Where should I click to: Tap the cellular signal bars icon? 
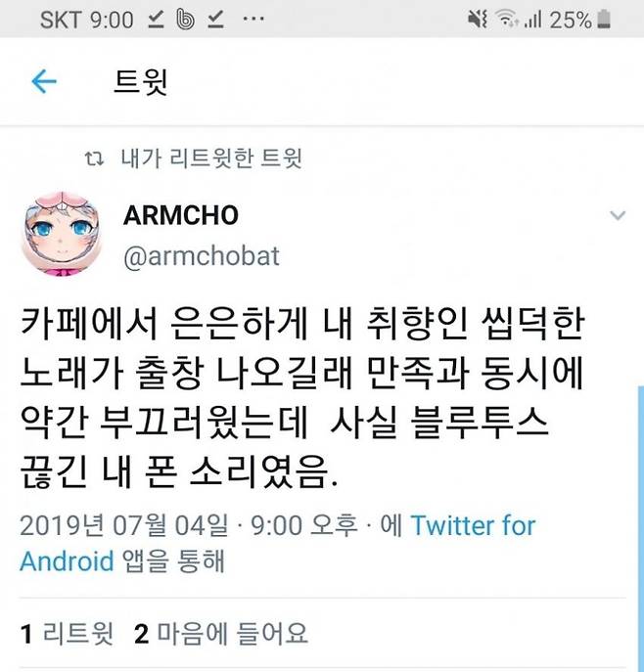tap(533, 20)
